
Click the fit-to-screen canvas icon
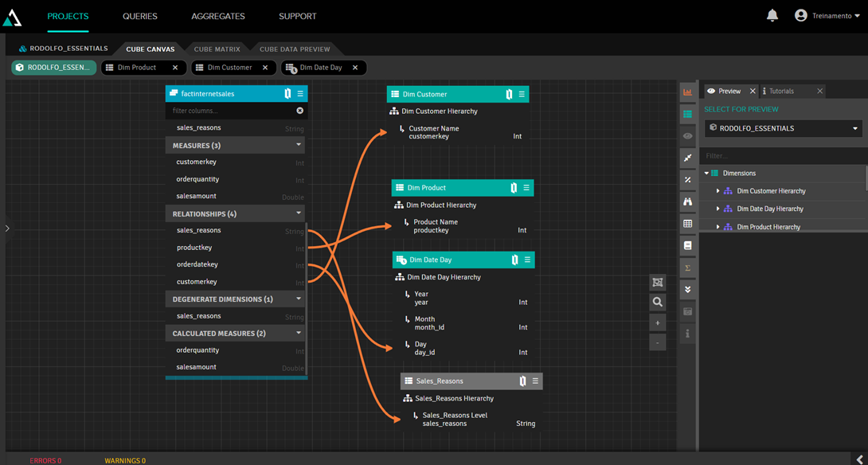pyautogui.click(x=657, y=283)
